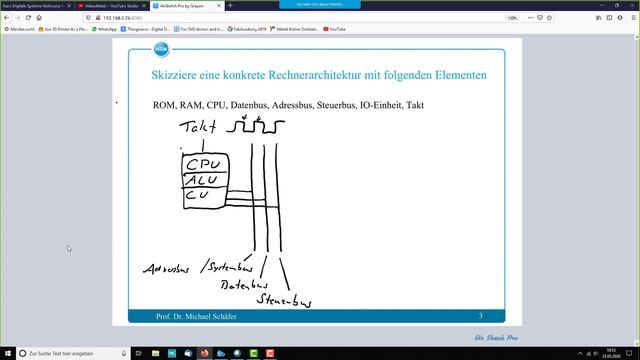Open the FabAcademy 2019 bookmark
This screenshot has height=360, width=640.
click(247, 29)
